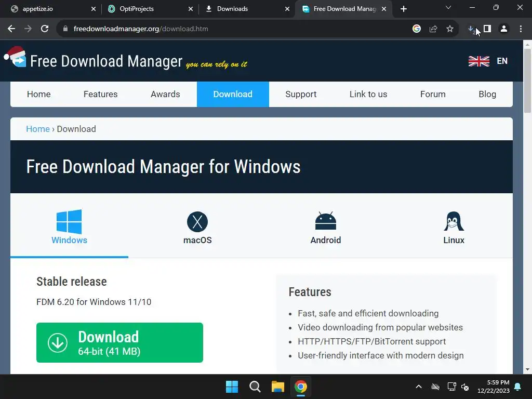Click "Video downloading from popular websites" text
Screen dimensions: 532x399
380,327
